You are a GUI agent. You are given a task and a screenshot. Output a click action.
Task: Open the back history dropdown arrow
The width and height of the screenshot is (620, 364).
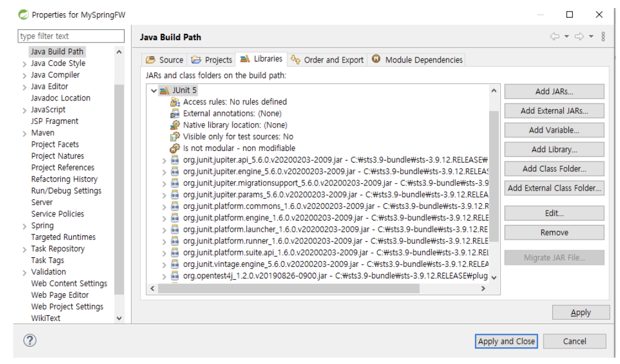567,36
